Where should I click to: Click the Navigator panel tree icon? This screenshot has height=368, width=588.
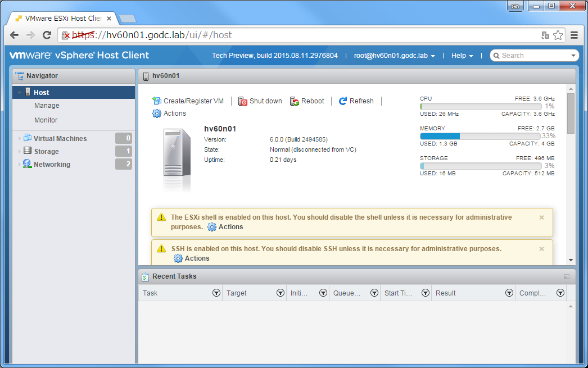point(20,76)
